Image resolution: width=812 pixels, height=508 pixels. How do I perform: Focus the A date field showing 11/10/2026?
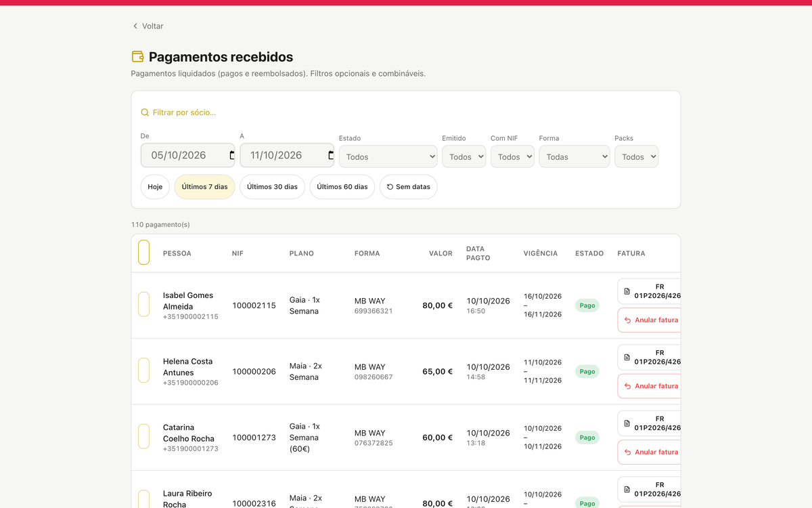tap(287, 155)
